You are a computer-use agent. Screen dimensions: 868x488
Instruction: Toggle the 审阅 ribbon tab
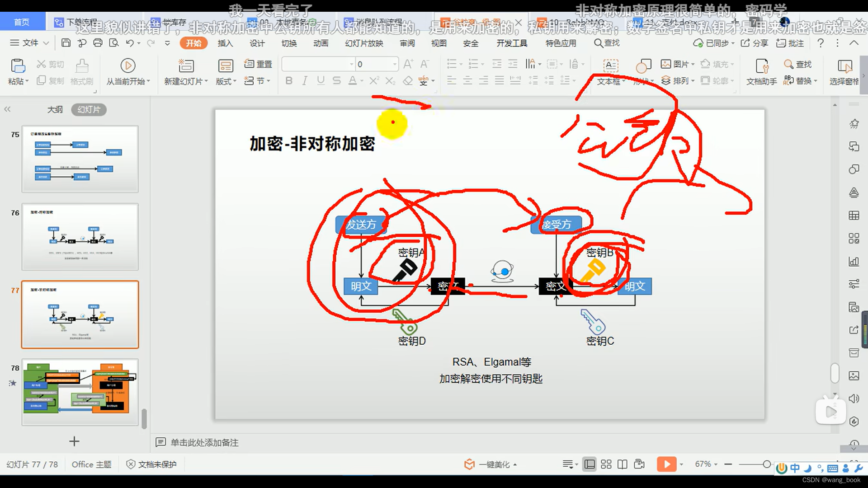tap(408, 43)
